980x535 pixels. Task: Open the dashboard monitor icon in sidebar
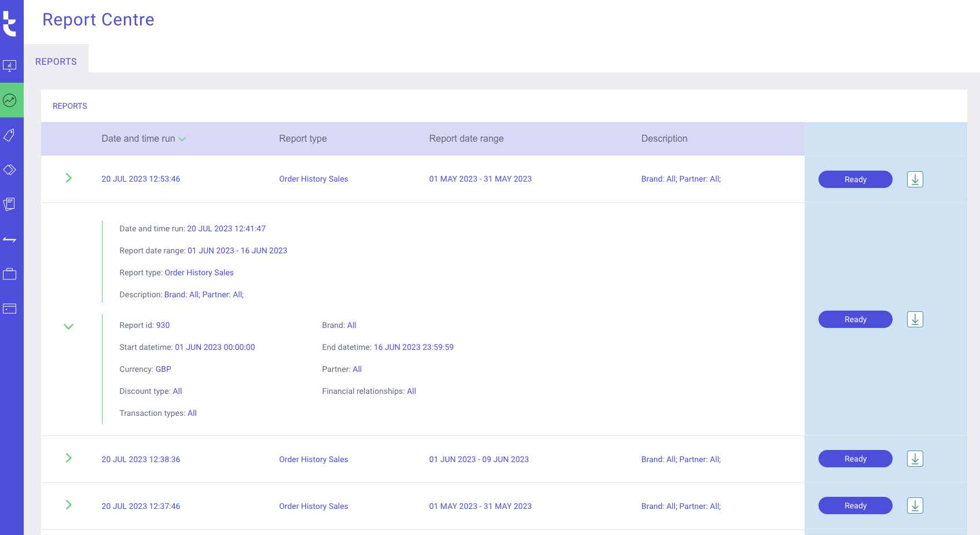tap(10, 65)
